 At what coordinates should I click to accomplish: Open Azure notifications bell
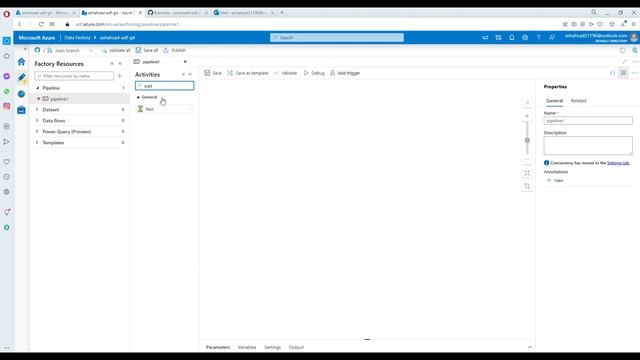point(511,38)
